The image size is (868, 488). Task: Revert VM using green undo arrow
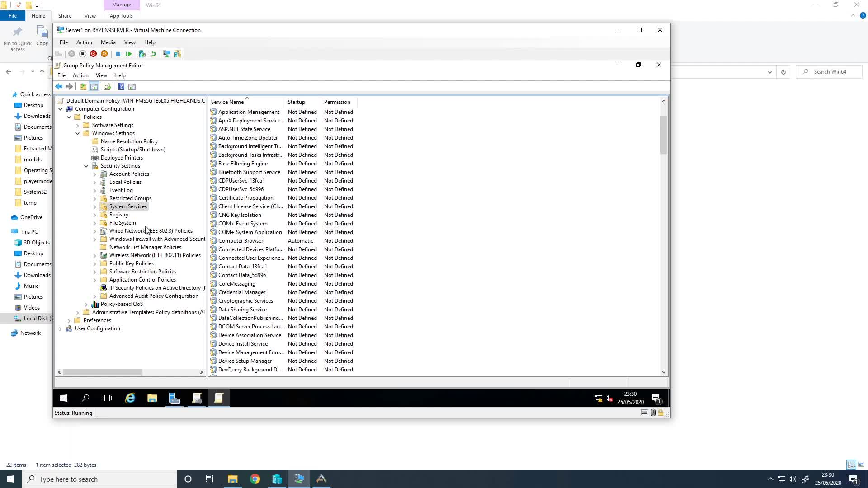[x=153, y=54]
